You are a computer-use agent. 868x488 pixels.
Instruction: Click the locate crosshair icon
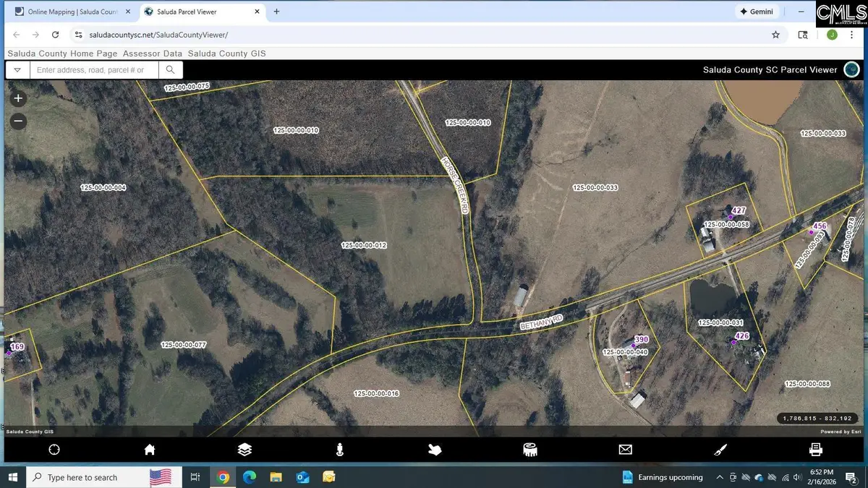pyautogui.click(x=54, y=450)
